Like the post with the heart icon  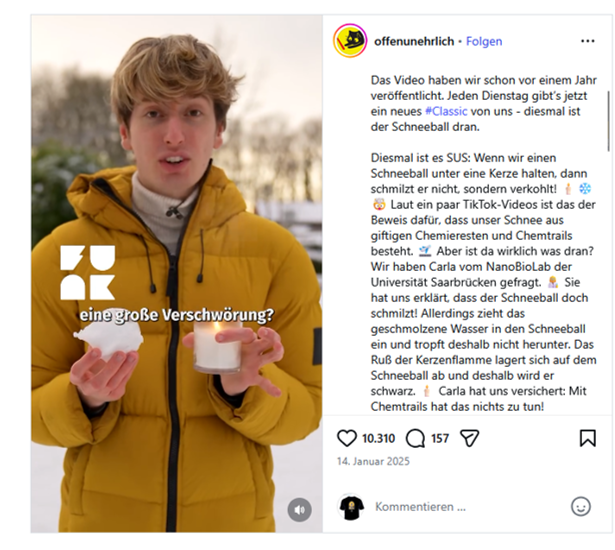click(347, 438)
